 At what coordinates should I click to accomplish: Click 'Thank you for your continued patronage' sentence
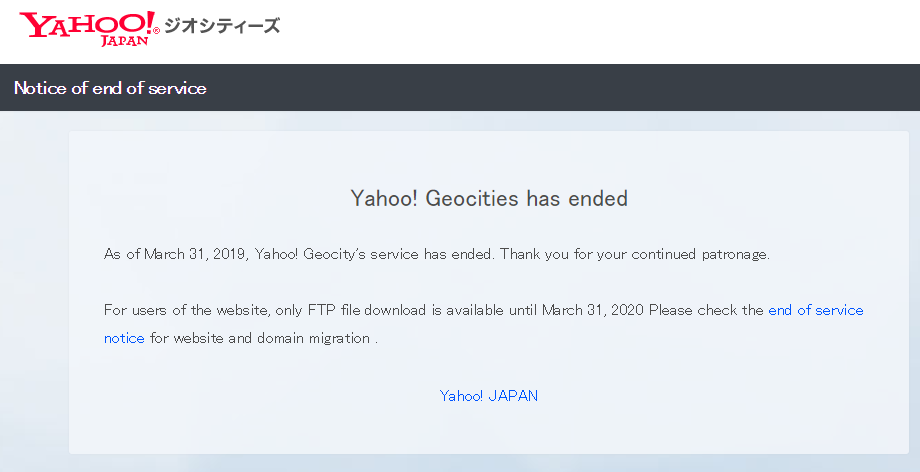click(634, 254)
